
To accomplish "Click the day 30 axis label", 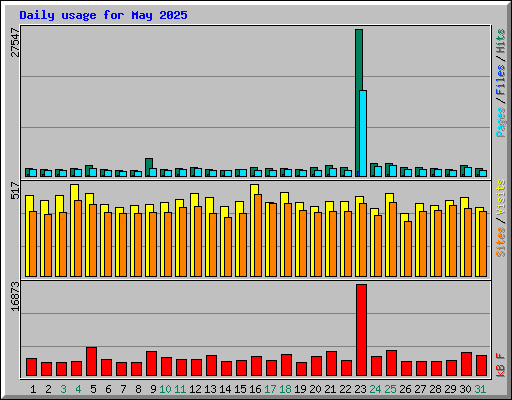I will coord(465,389).
